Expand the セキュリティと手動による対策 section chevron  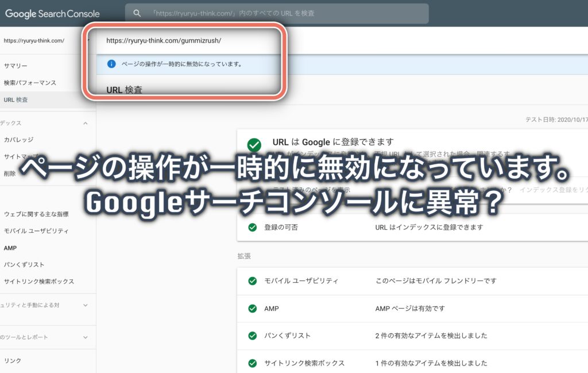86,305
